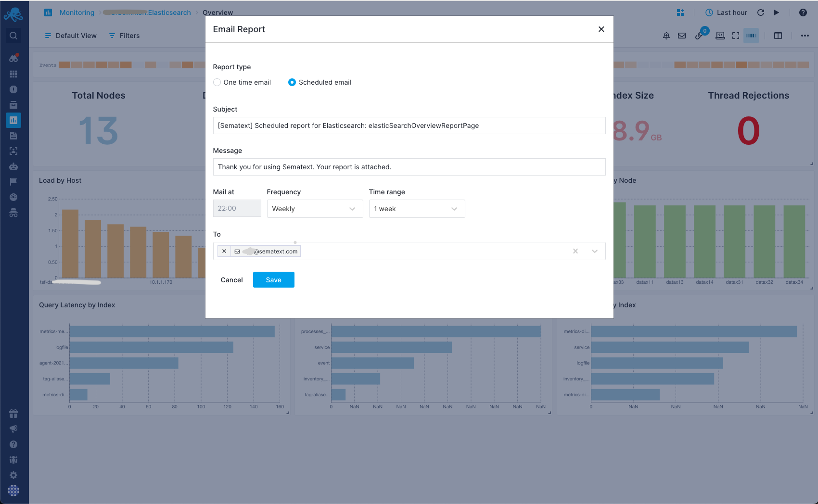818x504 pixels.
Task: Open the Last hour time picker
Action: click(x=726, y=13)
